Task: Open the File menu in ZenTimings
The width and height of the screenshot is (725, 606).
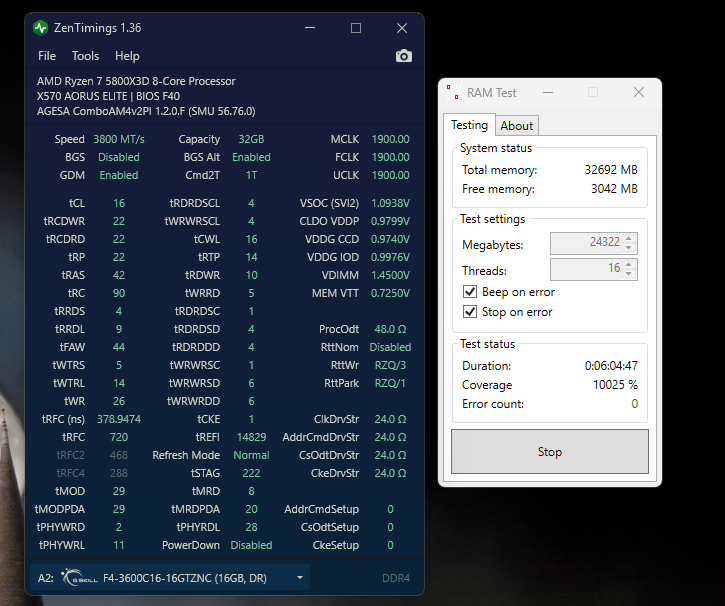Action: [x=47, y=56]
